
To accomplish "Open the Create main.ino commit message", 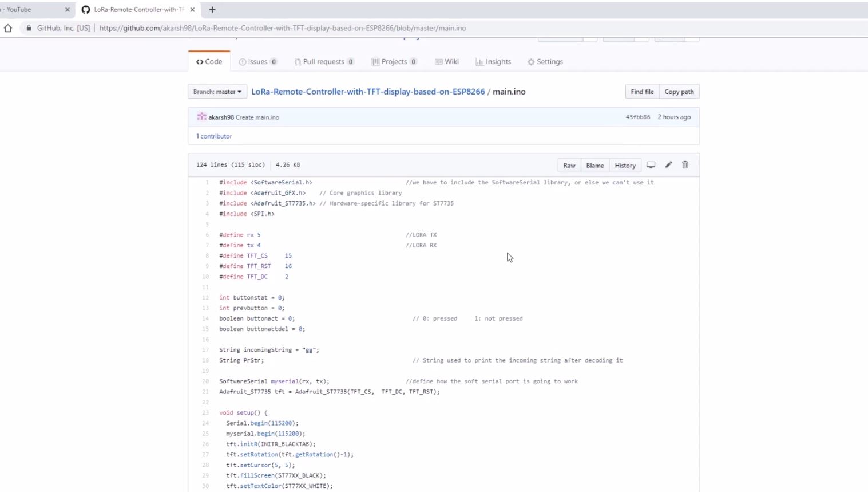I will (x=257, y=117).
